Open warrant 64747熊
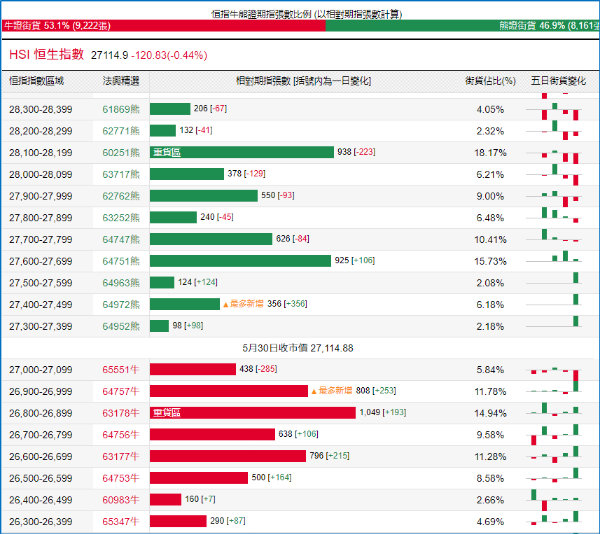 [121, 239]
